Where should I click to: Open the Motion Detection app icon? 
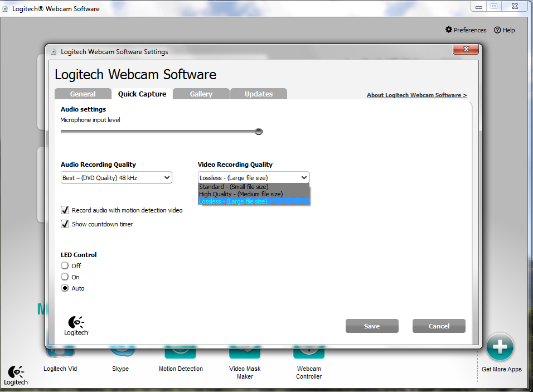click(181, 352)
